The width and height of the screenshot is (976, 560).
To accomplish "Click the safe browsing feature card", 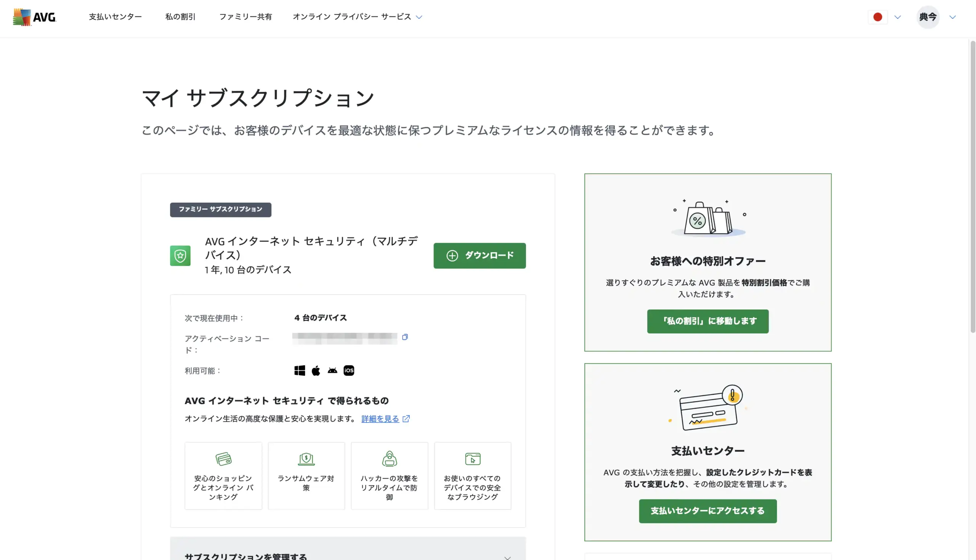I will (472, 476).
